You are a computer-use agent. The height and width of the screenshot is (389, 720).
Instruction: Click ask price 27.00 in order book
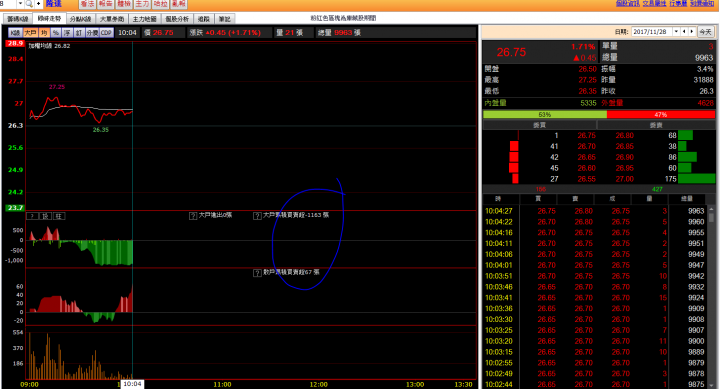[x=624, y=179]
